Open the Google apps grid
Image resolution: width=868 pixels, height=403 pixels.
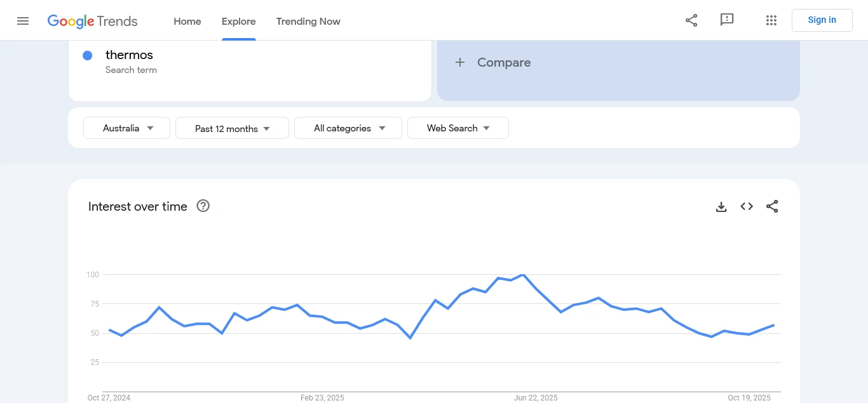click(771, 20)
